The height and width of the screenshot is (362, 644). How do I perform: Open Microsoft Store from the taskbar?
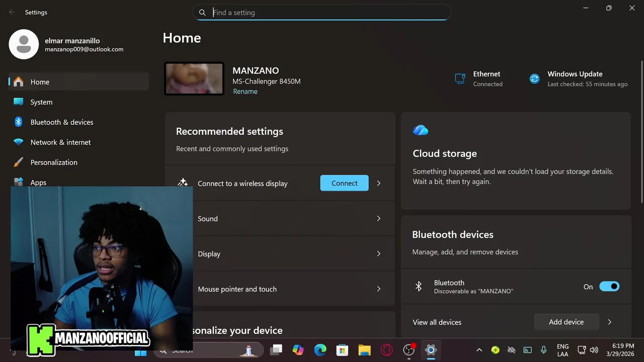tap(343, 350)
